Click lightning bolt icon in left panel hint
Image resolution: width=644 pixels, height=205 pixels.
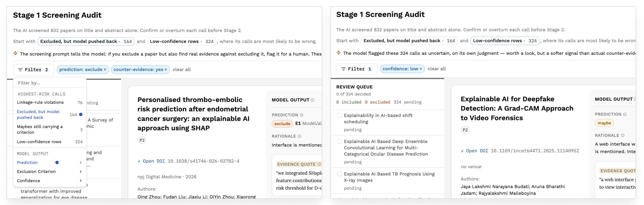pos(15,53)
